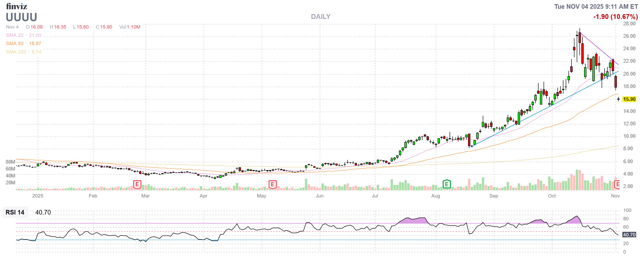Screen dimensions: 644x259
Task: Select the Oct label on the date axis
Action: tap(552, 196)
